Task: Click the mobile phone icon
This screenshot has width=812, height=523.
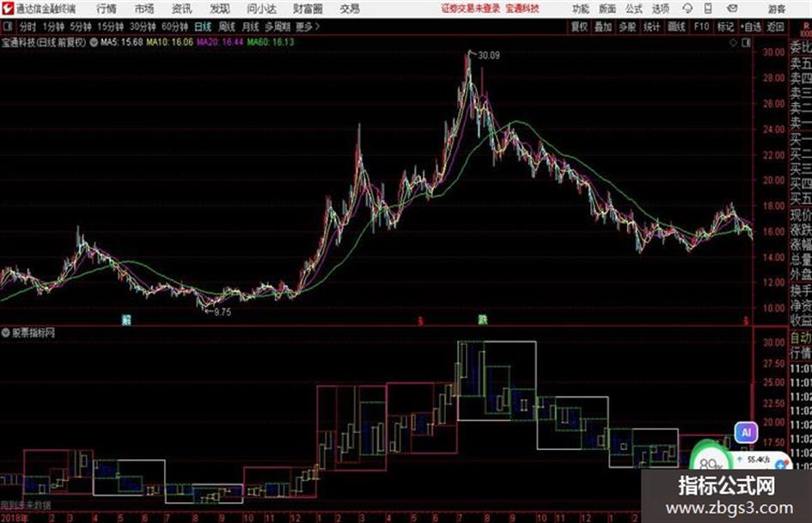Action: pyautogui.click(x=708, y=9)
